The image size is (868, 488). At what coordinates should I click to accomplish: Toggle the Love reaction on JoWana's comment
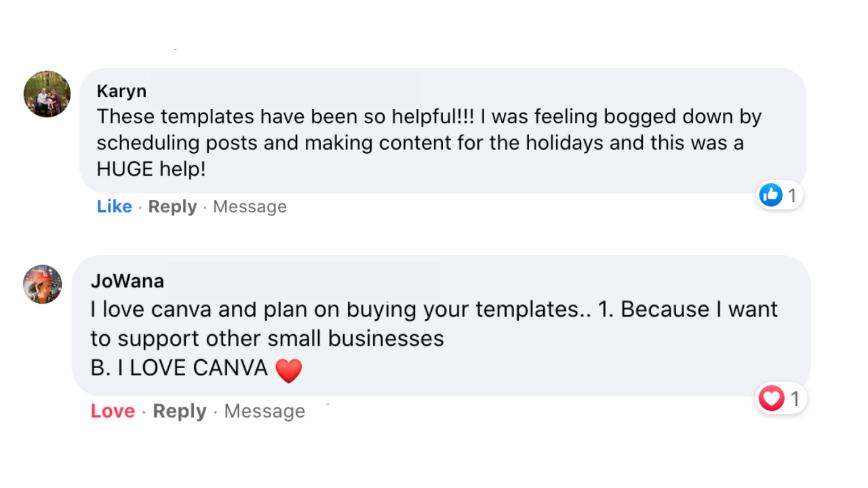click(113, 411)
